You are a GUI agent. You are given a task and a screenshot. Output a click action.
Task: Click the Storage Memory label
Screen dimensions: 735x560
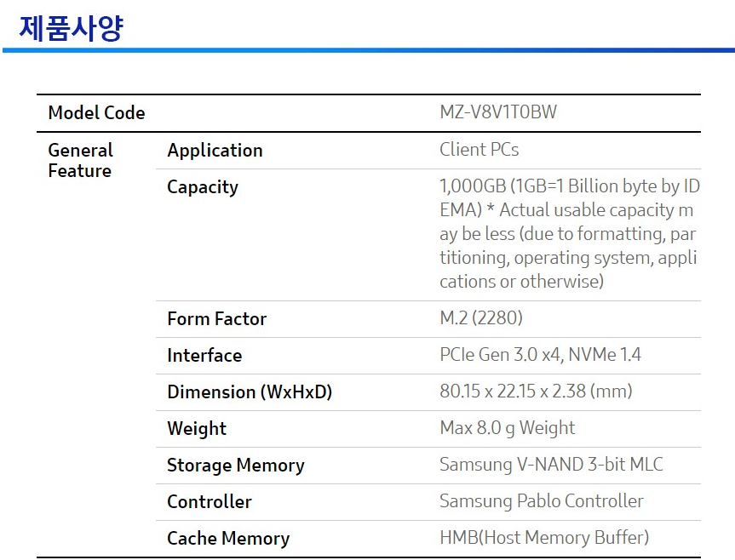tap(235, 466)
